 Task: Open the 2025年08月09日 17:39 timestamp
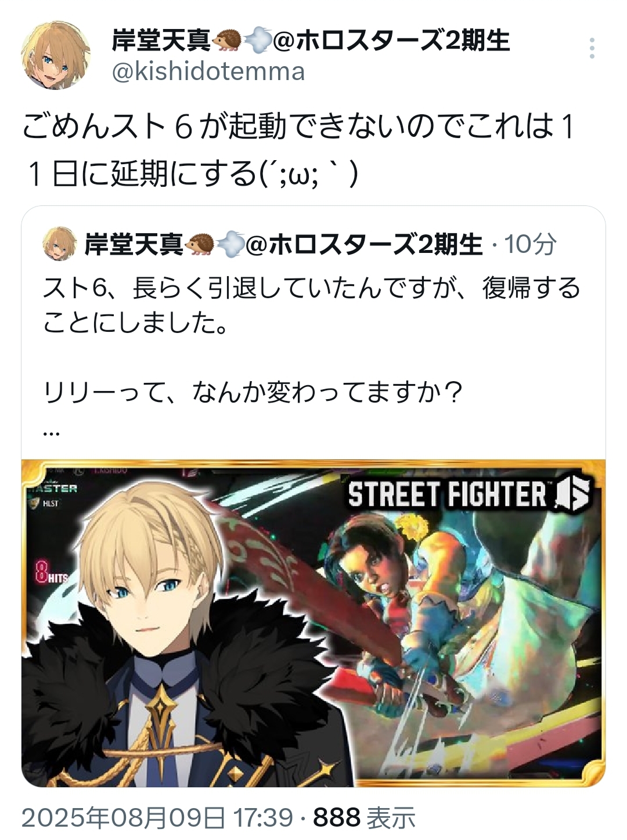click(157, 818)
